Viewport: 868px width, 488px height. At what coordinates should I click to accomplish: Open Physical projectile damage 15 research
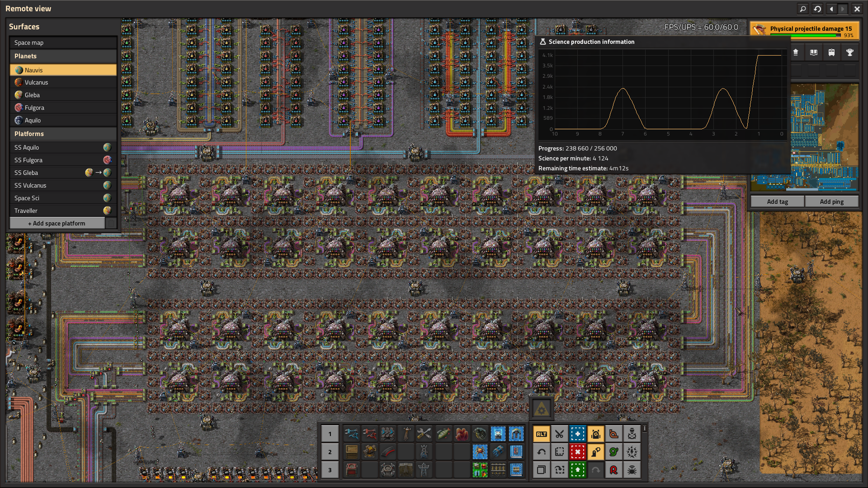pos(805,31)
